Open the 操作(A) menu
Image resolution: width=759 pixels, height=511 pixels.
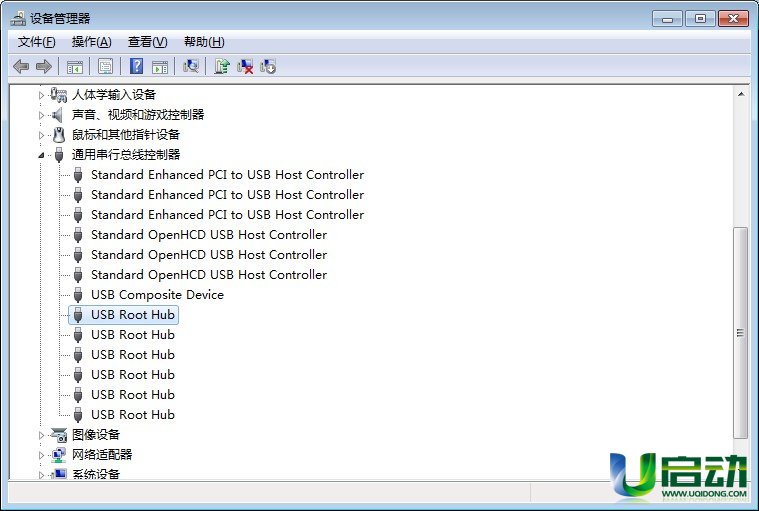91,42
